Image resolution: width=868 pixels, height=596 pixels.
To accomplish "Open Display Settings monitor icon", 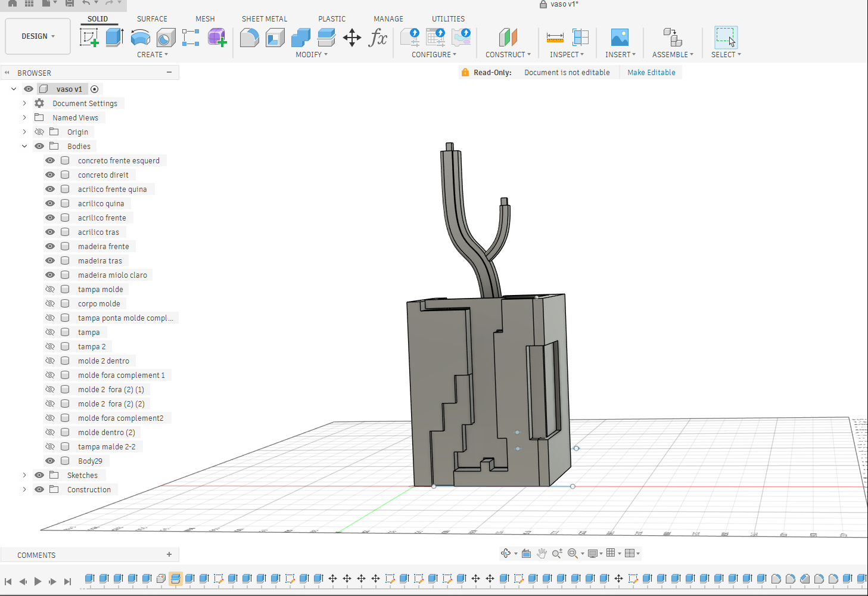I will point(593,553).
